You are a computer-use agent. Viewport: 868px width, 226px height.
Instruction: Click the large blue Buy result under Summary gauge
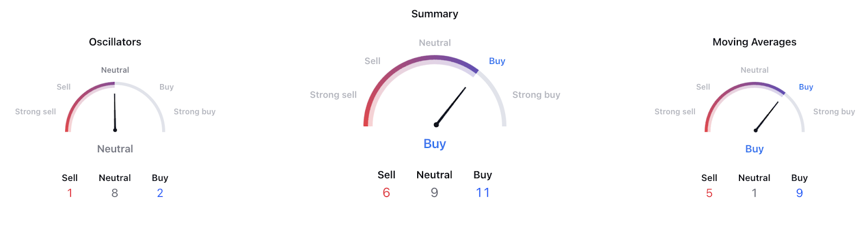[435, 144]
